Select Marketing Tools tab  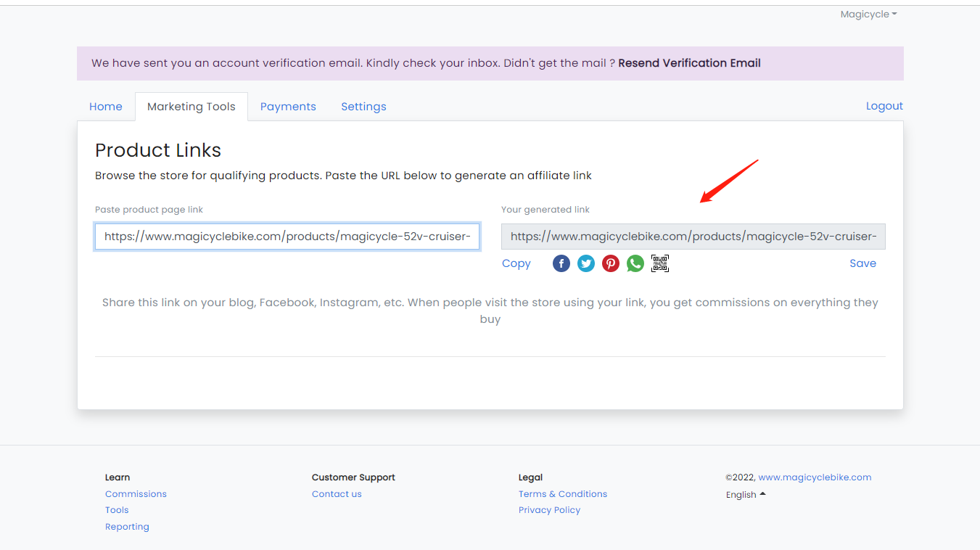coord(192,107)
